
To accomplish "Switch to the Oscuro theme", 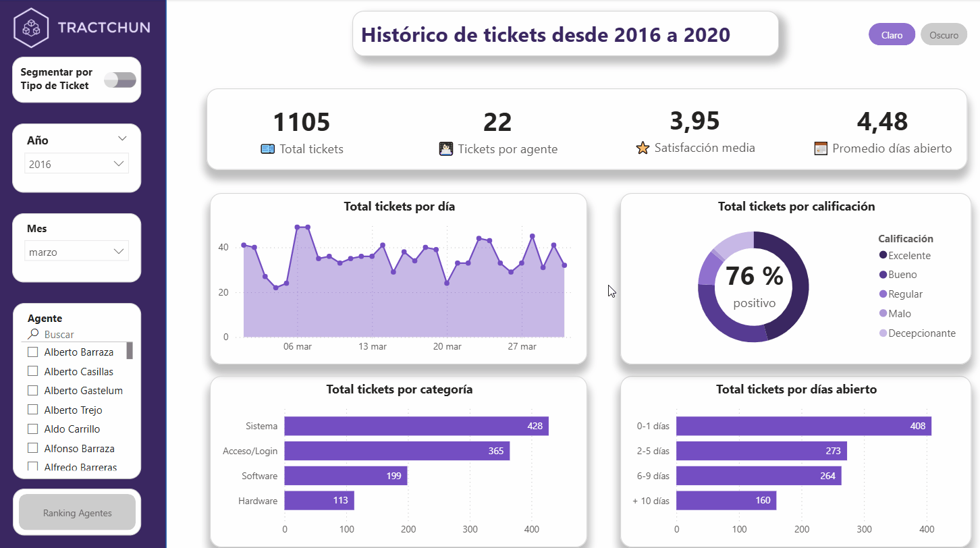I will [944, 35].
